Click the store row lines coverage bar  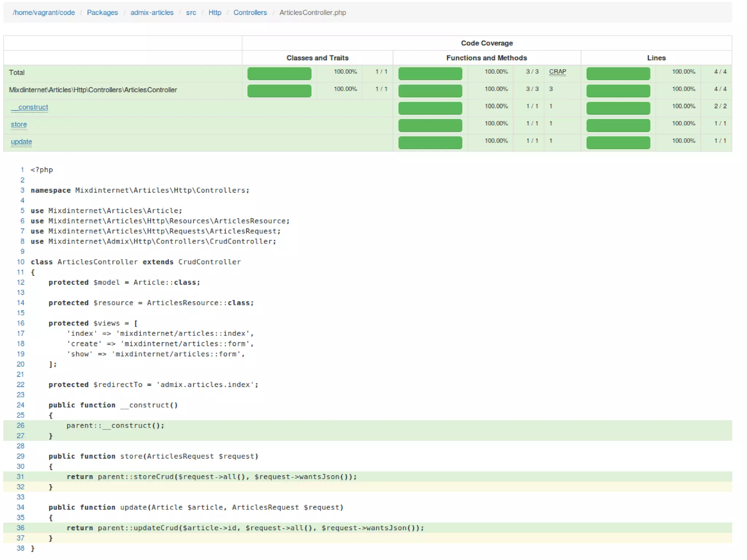point(618,125)
